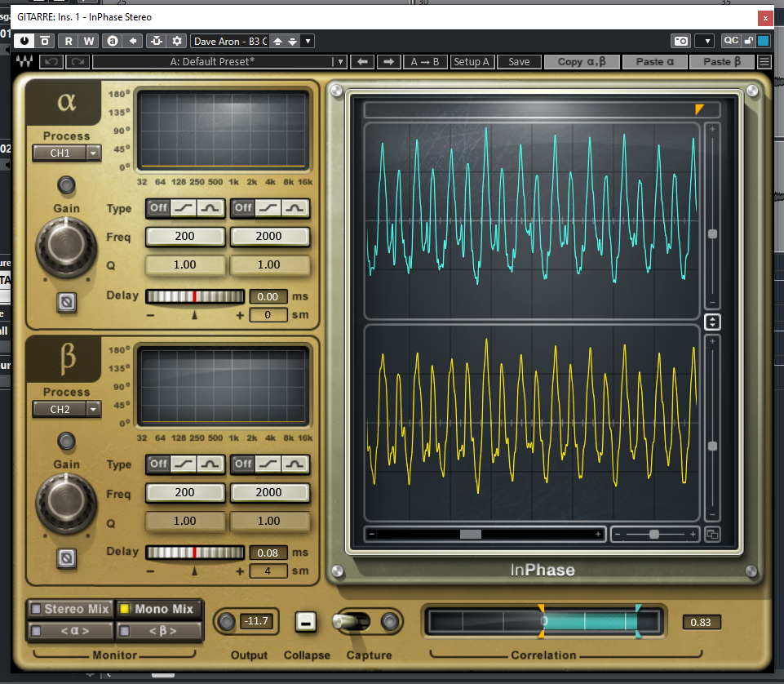Screen dimensions: 784x684
Task: Click the Paste β button
Action: tap(721, 61)
